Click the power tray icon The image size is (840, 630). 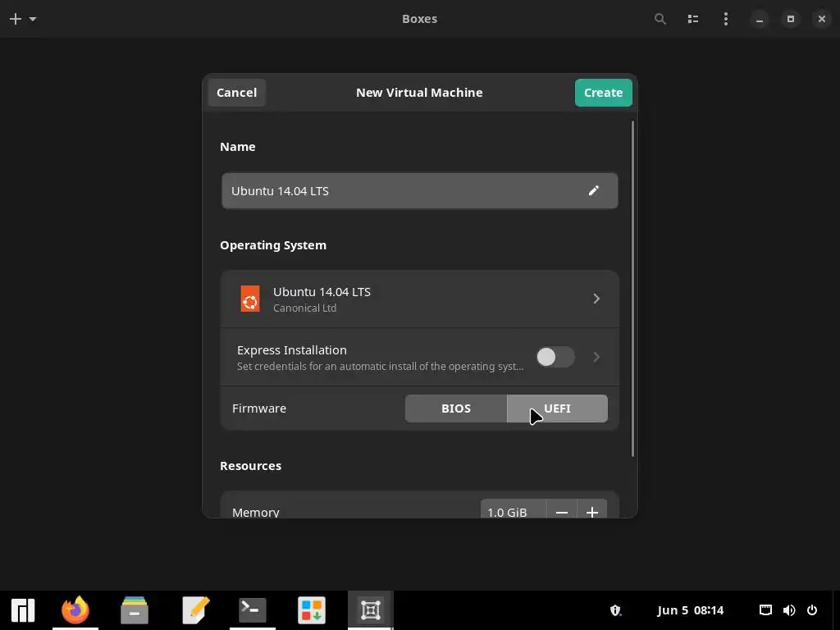(x=812, y=610)
